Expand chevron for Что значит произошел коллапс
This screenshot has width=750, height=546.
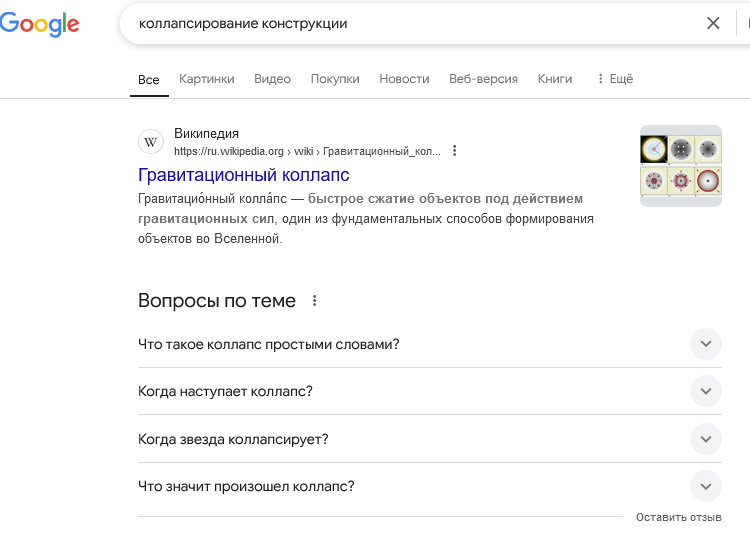coord(706,486)
